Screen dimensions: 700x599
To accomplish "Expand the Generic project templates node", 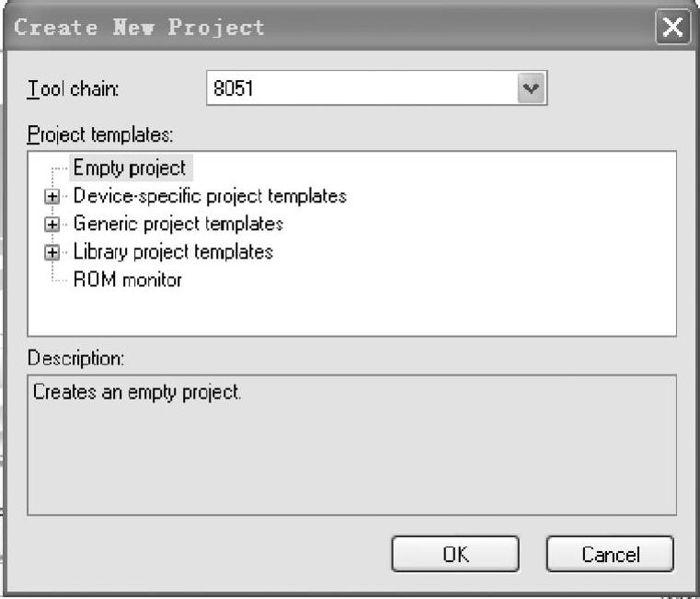I will click(x=52, y=225).
